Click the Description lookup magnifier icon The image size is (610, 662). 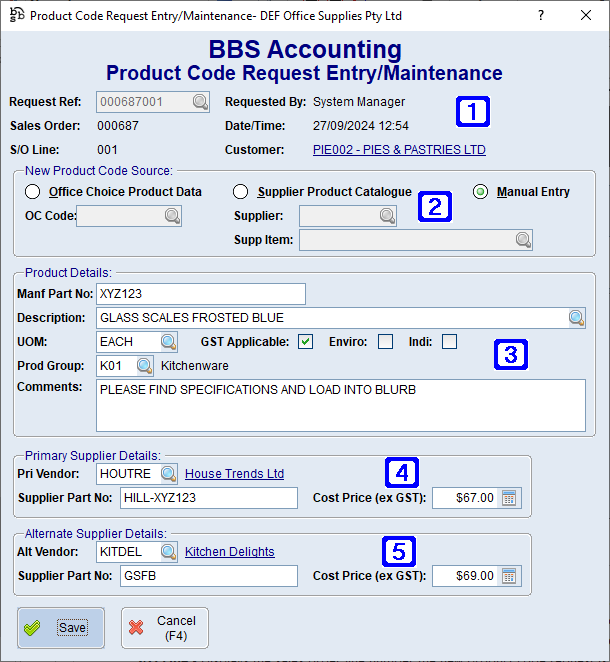tap(576, 318)
